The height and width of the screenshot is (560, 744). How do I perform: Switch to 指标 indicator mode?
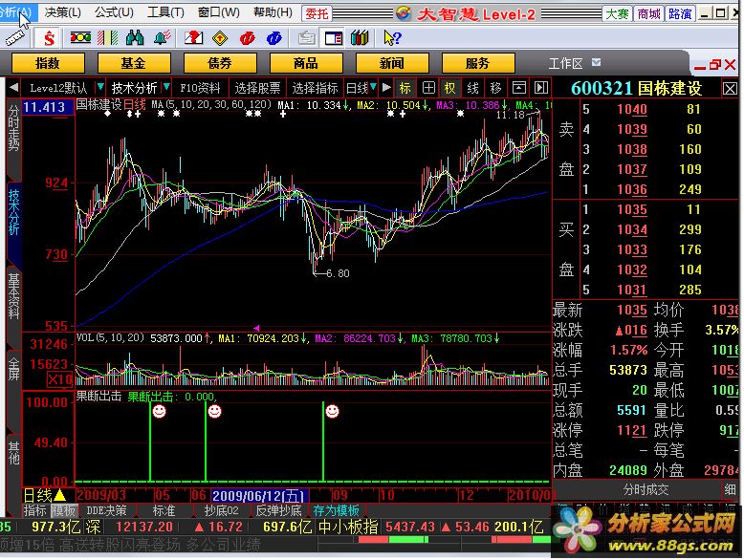(x=35, y=510)
